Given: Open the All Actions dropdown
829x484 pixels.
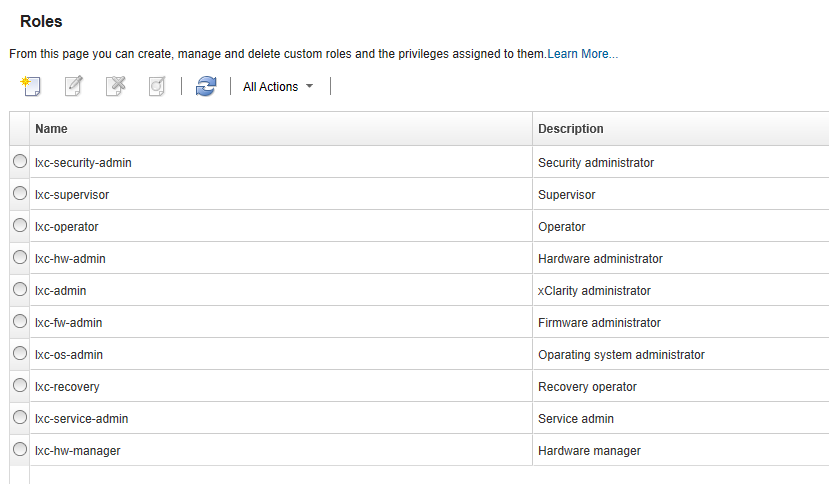Looking at the screenshot, I should point(278,87).
